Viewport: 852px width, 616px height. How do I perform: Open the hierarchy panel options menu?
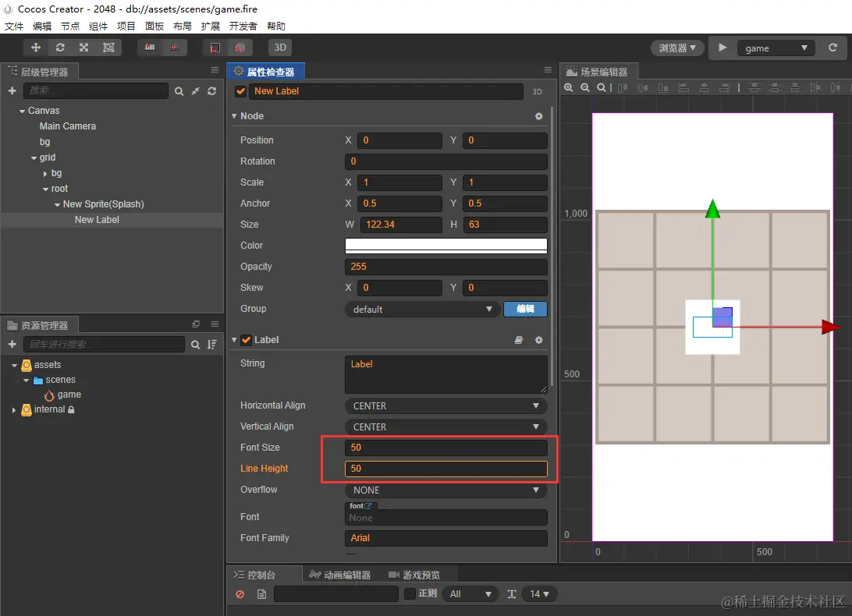click(215, 70)
